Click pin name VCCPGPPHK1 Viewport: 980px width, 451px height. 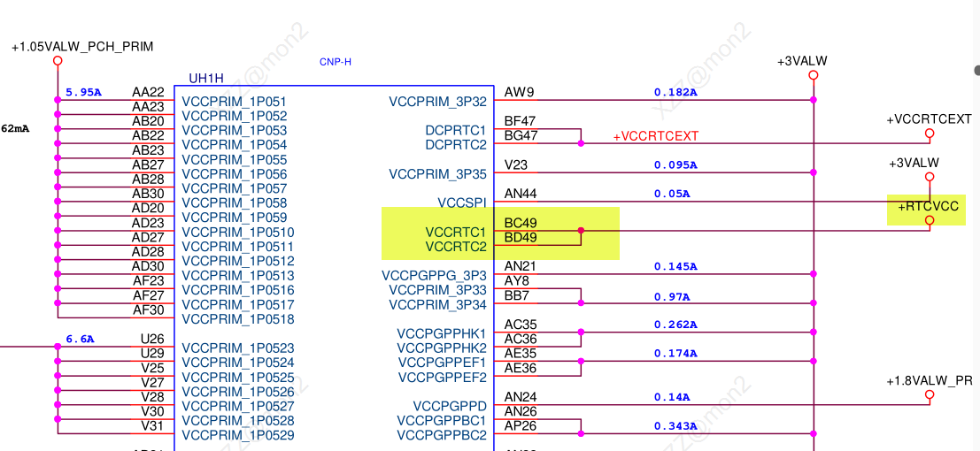coord(442,333)
